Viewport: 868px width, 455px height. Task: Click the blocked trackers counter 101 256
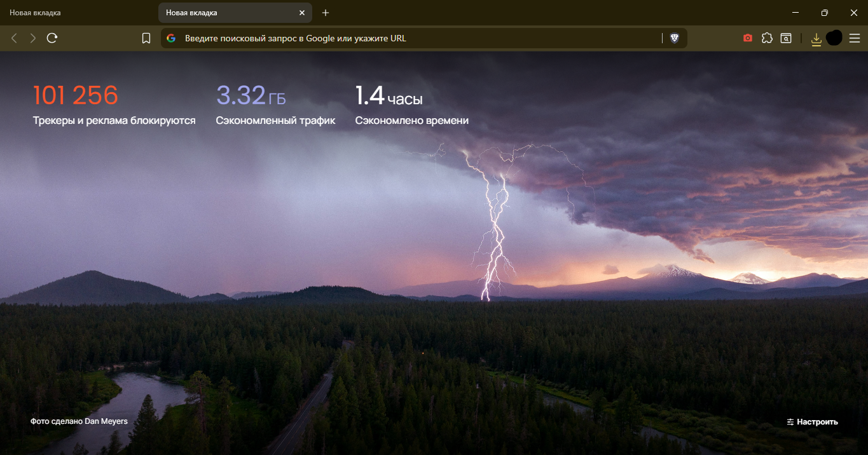(75, 95)
